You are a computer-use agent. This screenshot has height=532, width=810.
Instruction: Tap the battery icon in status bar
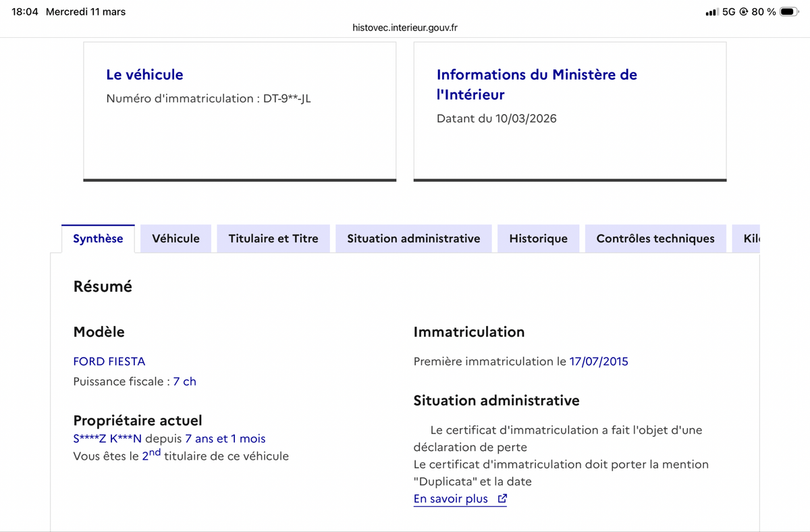789,11
